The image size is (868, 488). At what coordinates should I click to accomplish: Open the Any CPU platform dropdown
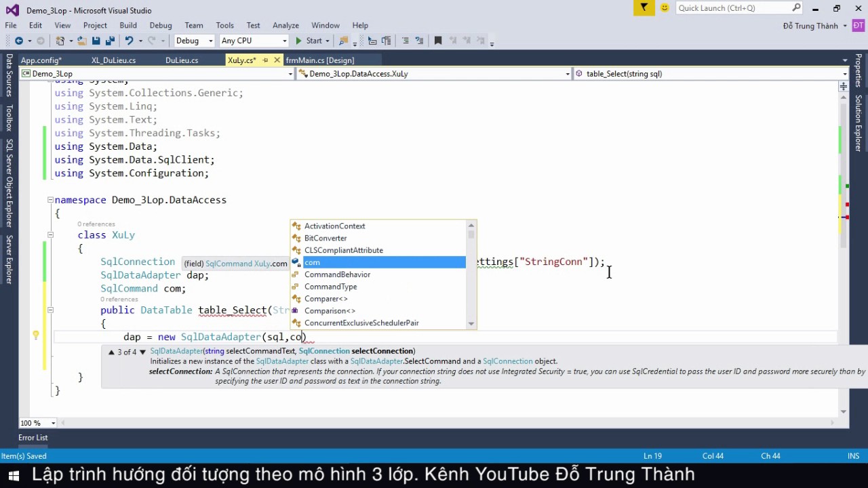click(x=254, y=41)
